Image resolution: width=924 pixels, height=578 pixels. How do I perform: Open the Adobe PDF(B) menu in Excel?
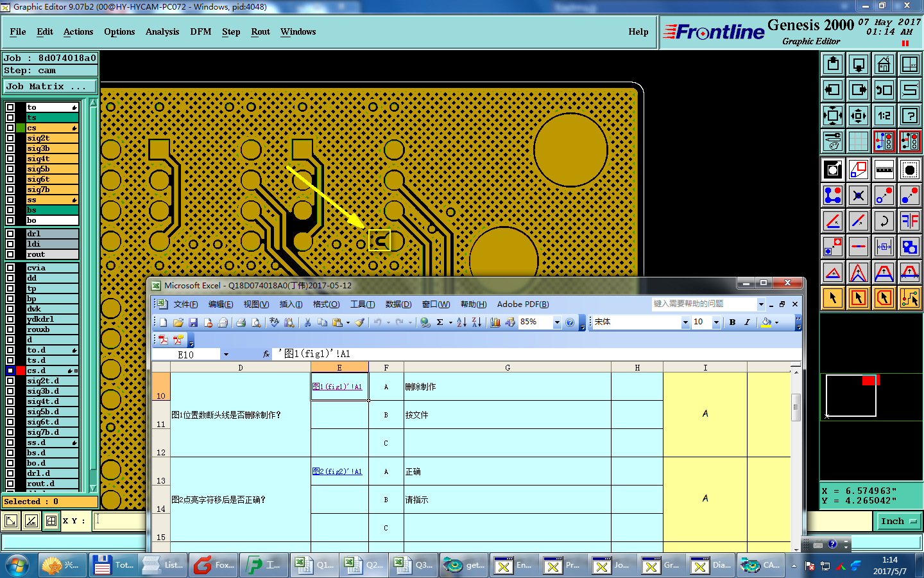pyautogui.click(x=523, y=304)
